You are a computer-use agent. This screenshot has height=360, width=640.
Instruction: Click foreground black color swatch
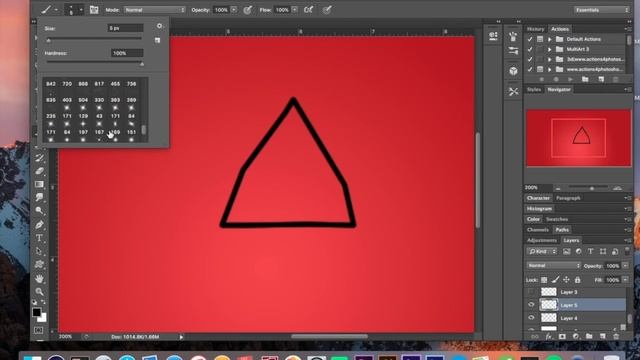click(37, 312)
